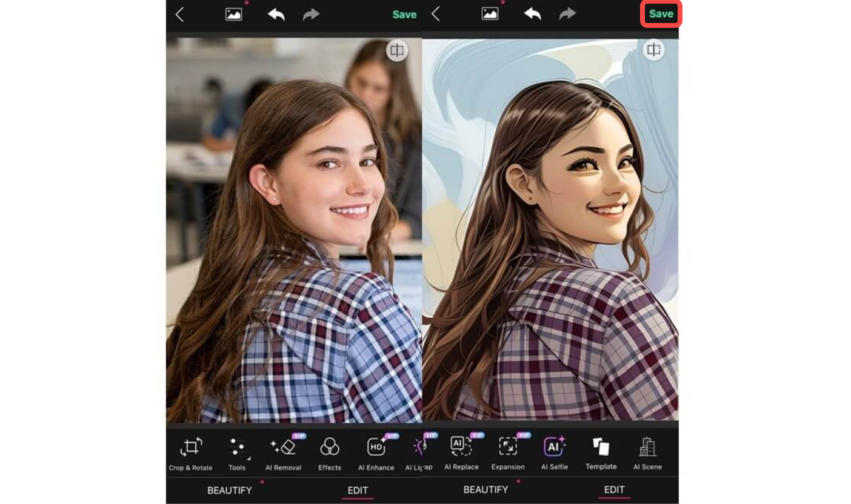Image resolution: width=851 pixels, height=504 pixels.
Task: Select the Crop & Rotate tool
Action: click(190, 451)
